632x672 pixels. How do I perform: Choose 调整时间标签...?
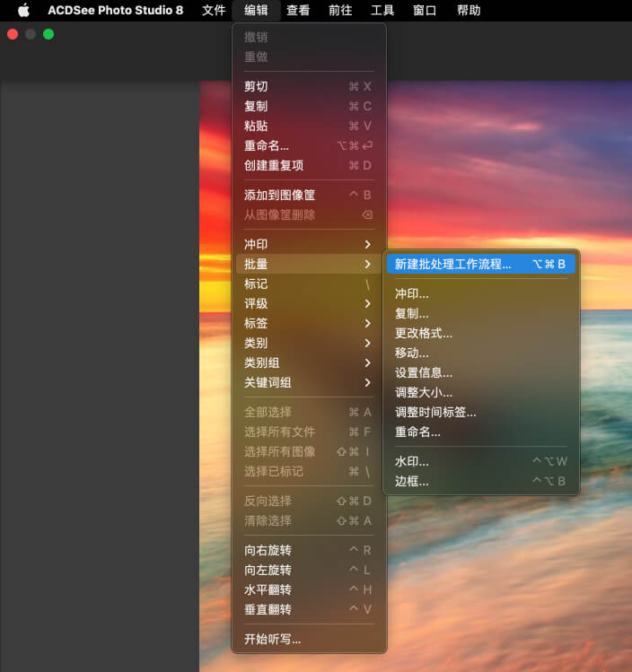pyautogui.click(x=480, y=413)
